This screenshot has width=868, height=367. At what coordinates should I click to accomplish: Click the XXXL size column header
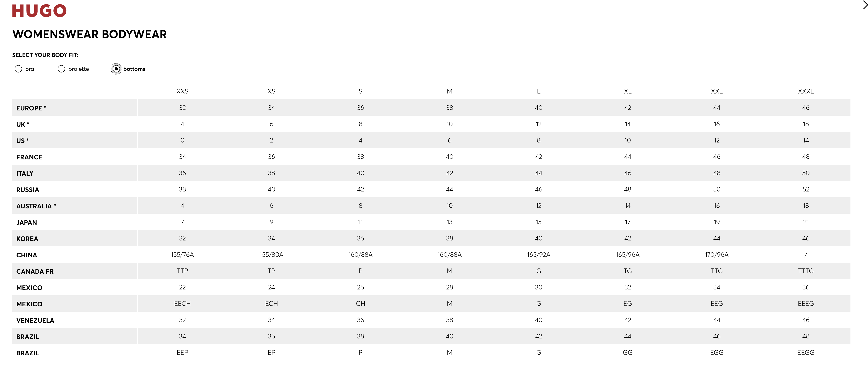pyautogui.click(x=805, y=91)
